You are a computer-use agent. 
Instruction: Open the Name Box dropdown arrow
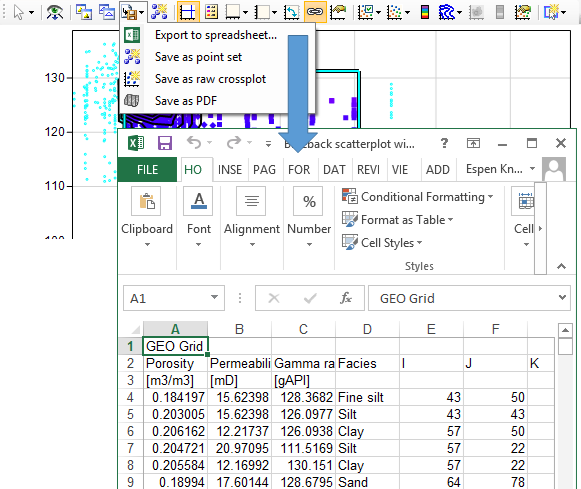coord(214,297)
